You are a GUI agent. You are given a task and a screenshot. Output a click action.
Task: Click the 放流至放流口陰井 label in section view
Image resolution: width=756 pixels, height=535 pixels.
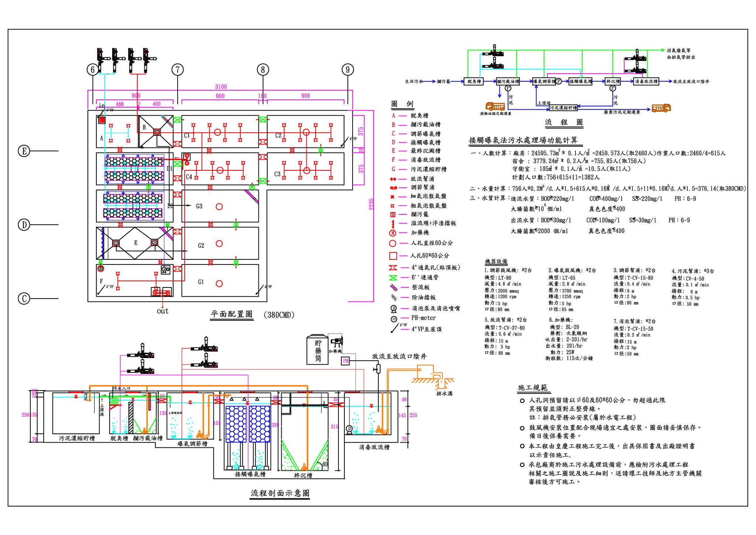pyautogui.click(x=399, y=357)
